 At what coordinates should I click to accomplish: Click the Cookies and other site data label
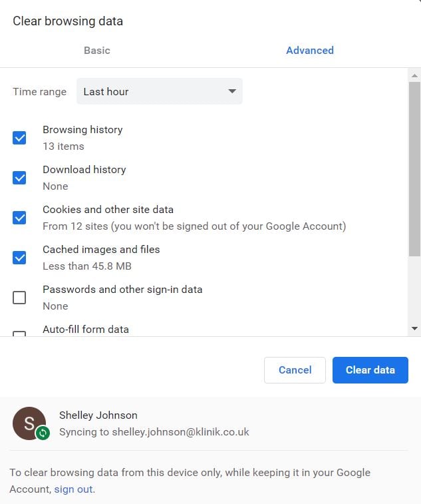(108, 210)
